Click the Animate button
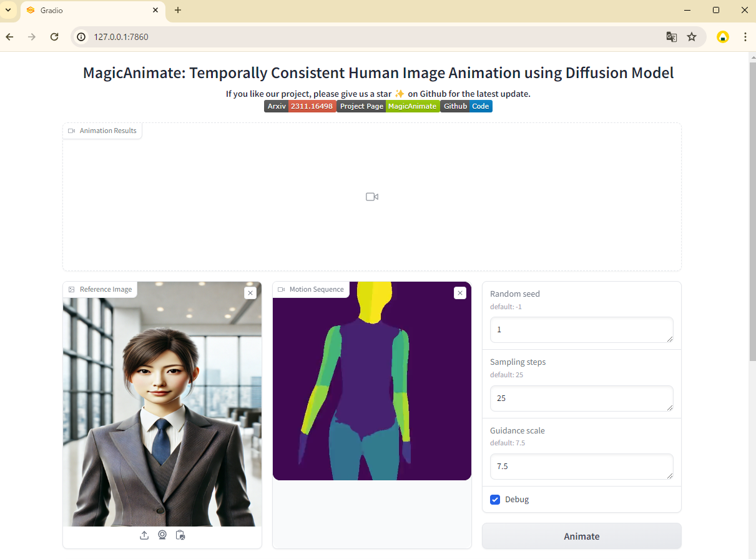This screenshot has width=756, height=559. [582, 536]
